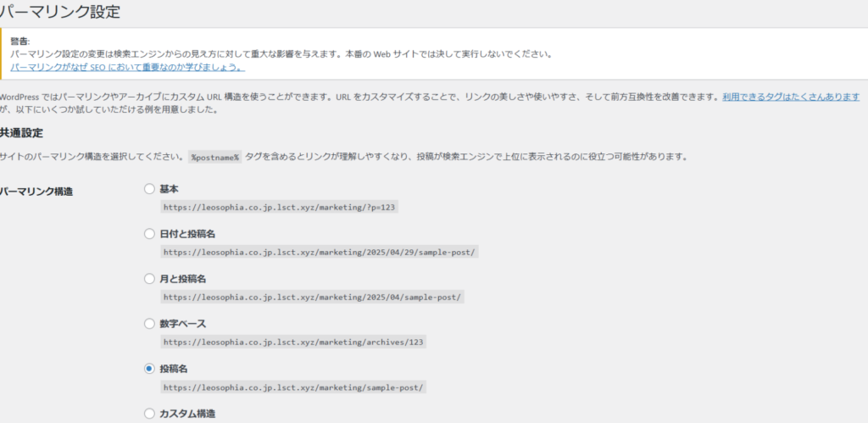Click the 数字ベース label text

(183, 324)
